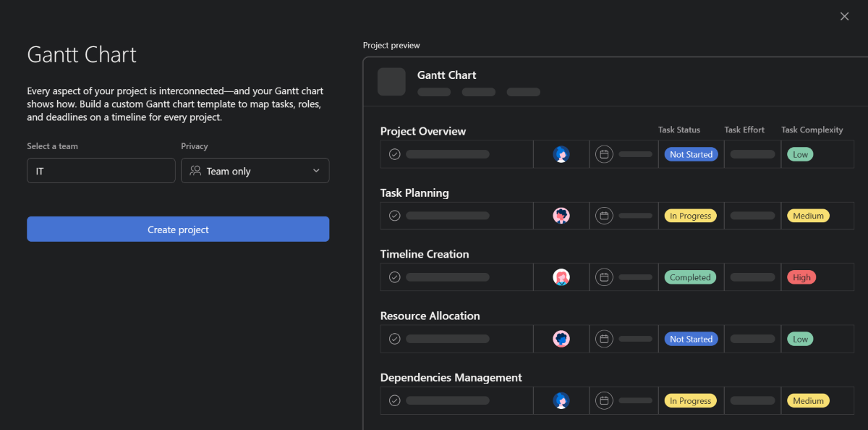Click the assignee avatar in Task Planning row
The height and width of the screenshot is (430, 868).
561,216
